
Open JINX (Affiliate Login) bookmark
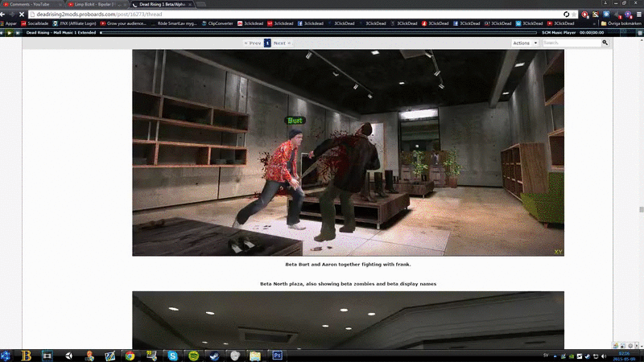click(x=74, y=23)
